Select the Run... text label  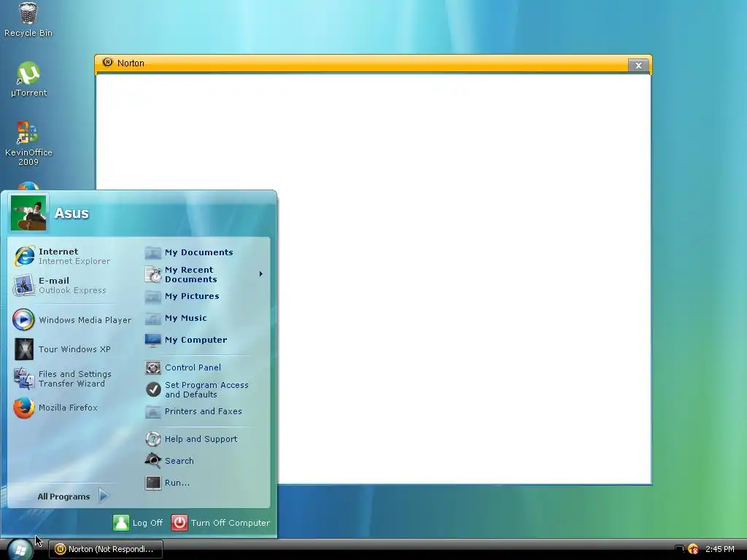point(177,483)
